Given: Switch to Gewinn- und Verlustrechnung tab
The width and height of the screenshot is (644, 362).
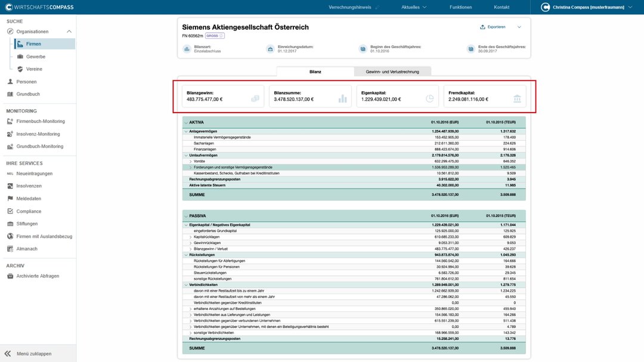Looking at the screenshot, I should 392,72.
